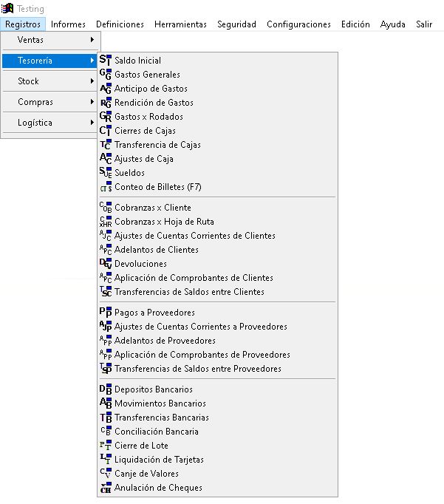Open the Configuraciones menu
The width and height of the screenshot is (444, 504).
[x=298, y=24]
